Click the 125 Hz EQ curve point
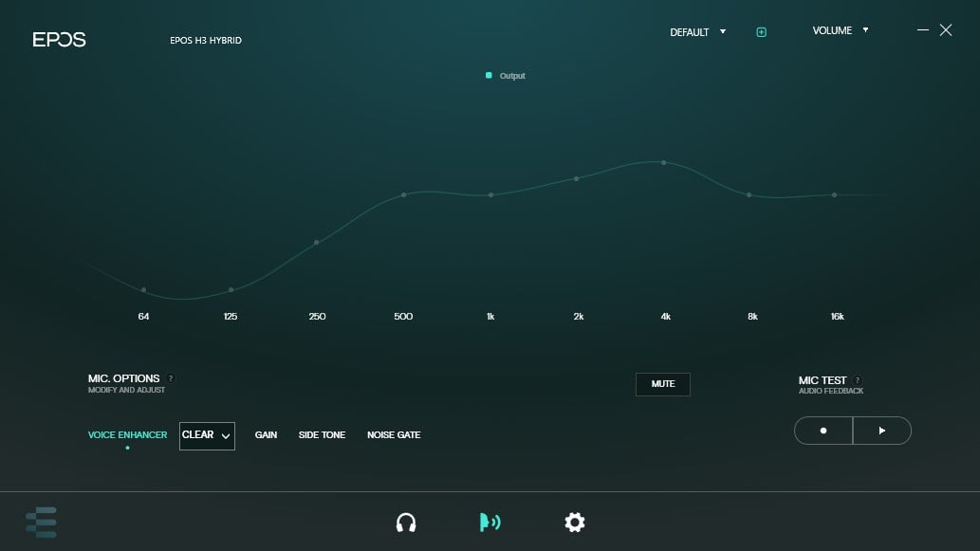Image resolution: width=980 pixels, height=551 pixels. (x=231, y=289)
